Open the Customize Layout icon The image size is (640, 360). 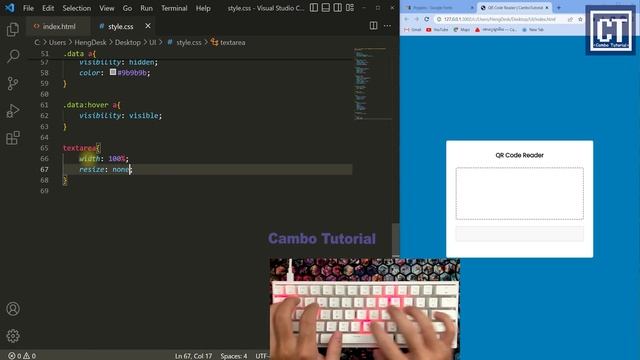[350, 8]
